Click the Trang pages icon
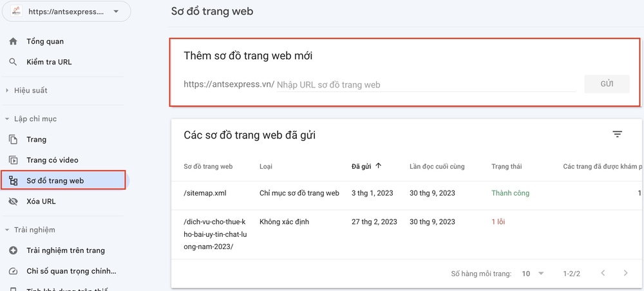Screen dimensions: 644x291 click(13, 140)
